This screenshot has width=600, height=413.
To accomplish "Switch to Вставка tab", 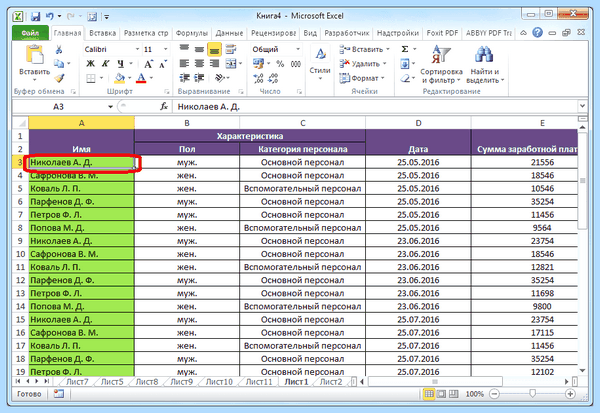I will pyautogui.click(x=103, y=33).
